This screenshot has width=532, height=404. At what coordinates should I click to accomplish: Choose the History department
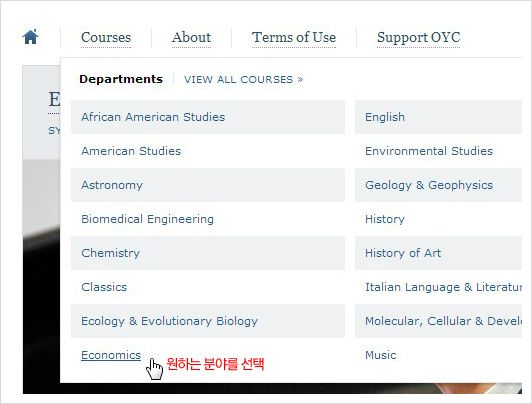pos(438,219)
